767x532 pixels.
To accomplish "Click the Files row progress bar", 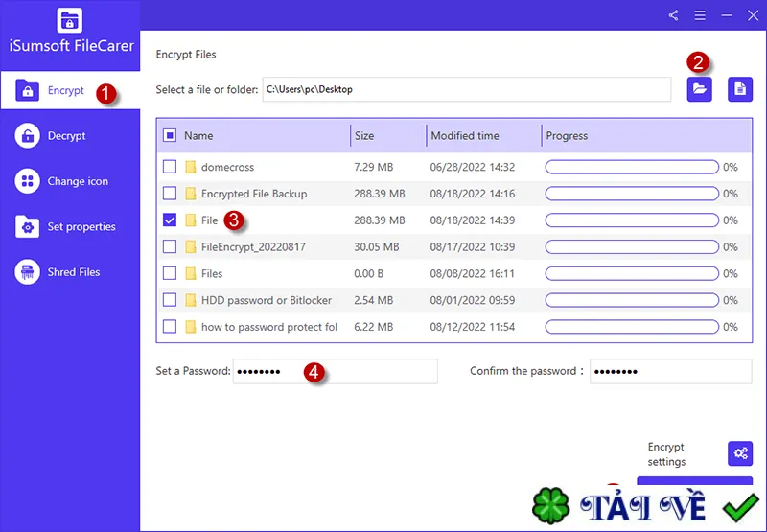I will (x=632, y=273).
